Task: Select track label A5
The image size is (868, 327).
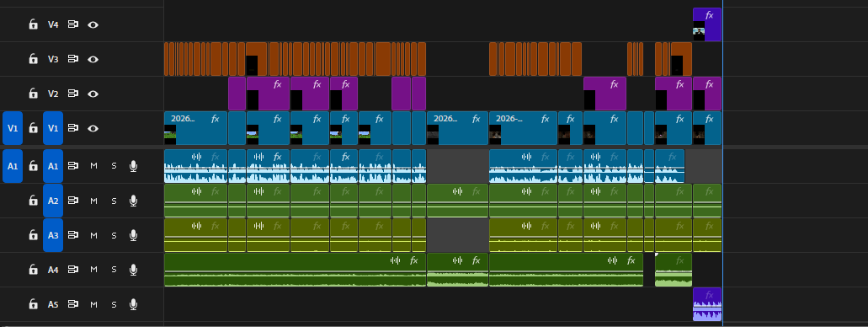Action: click(x=53, y=304)
